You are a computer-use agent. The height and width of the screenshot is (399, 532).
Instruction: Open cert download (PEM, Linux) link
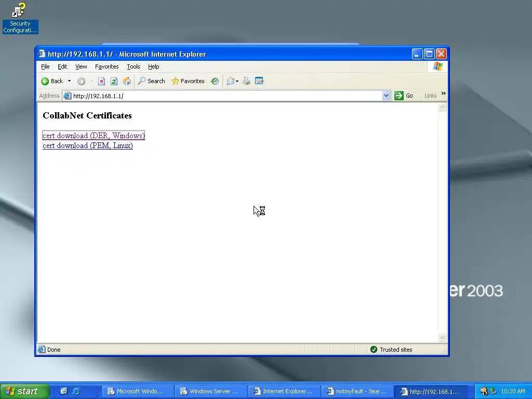(x=87, y=145)
